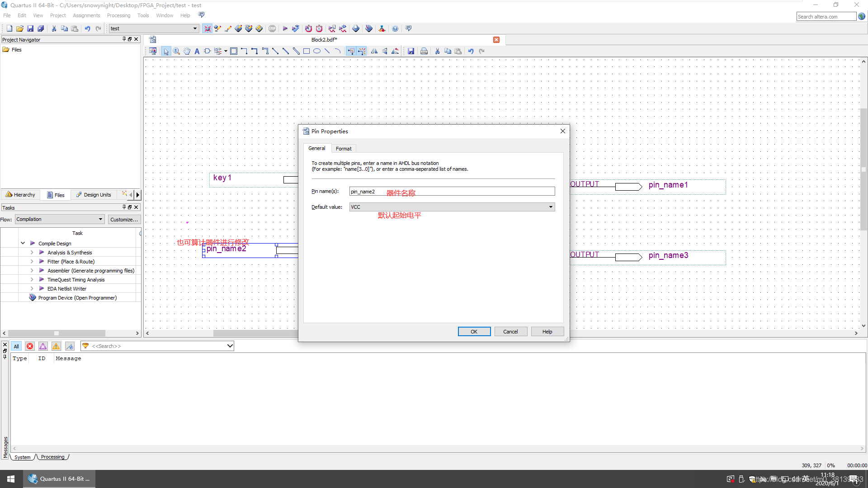Screen dimensions: 868x488
Task: Toggle the error messages filter
Action: point(30,346)
